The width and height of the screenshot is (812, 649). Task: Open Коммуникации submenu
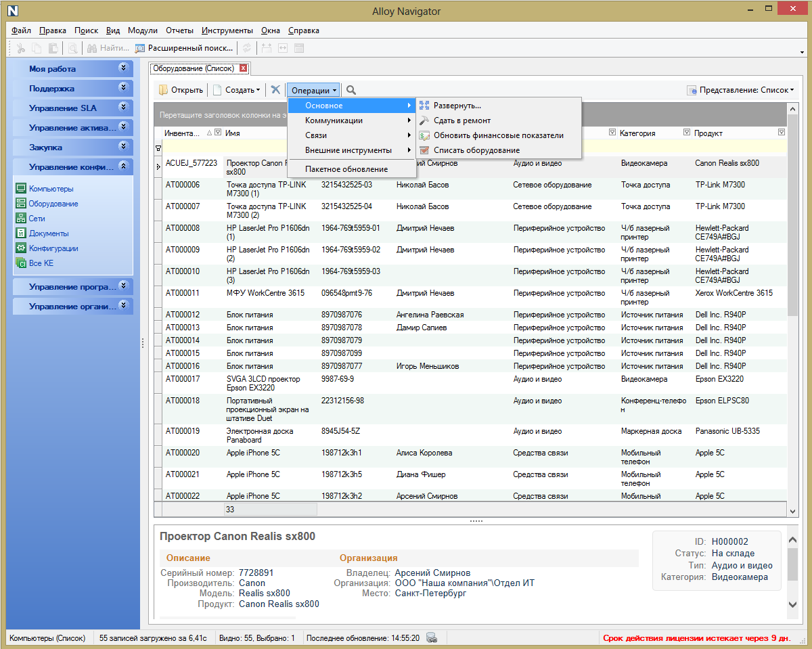[352, 120]
